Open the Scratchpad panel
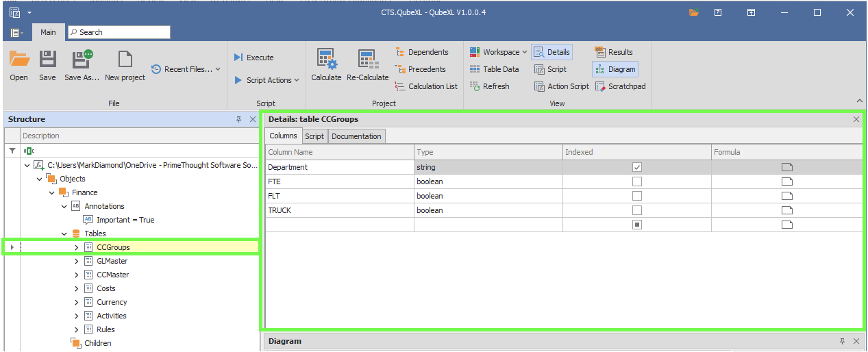Viewport: 868px width, 352px height. (620, 86)
